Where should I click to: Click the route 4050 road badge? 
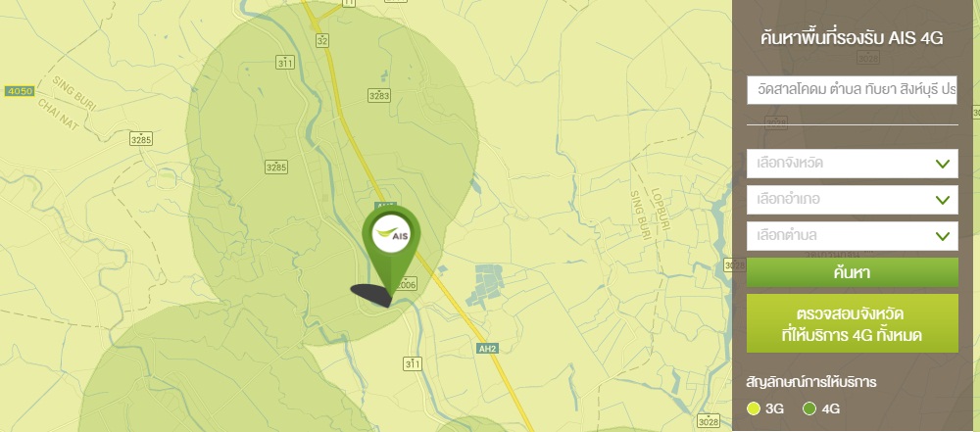19,91
